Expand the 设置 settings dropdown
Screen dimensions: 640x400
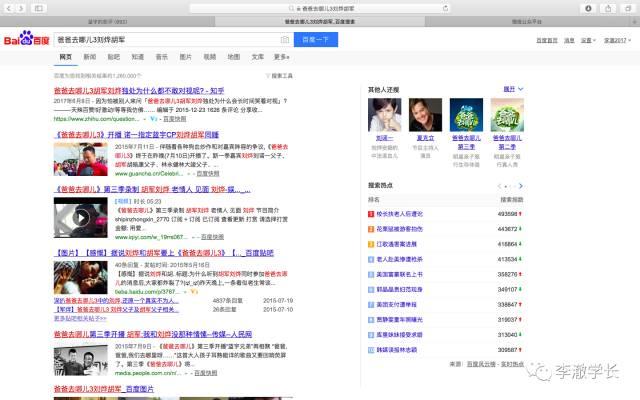588,40
